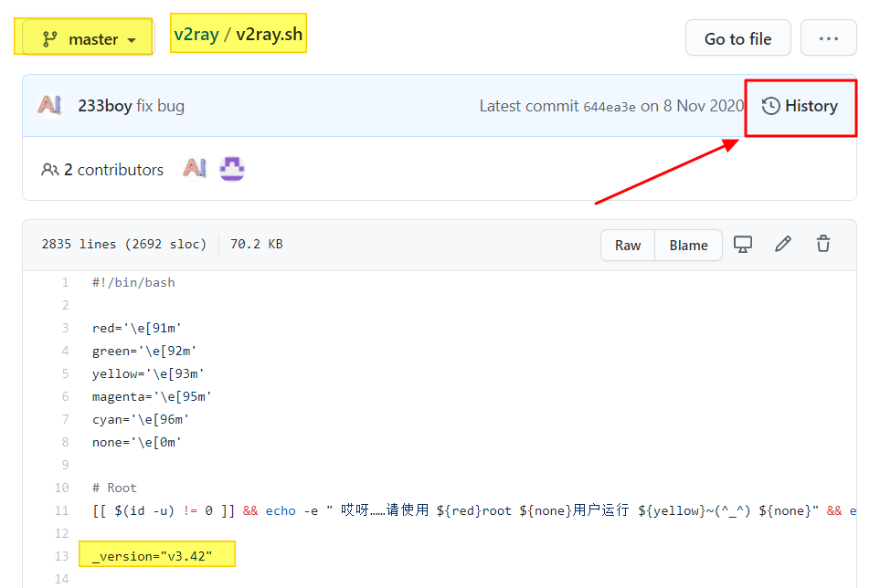Screen dimensions: 880x588
Task: Open the master branch dropdown
Action: tap(88, 39)
